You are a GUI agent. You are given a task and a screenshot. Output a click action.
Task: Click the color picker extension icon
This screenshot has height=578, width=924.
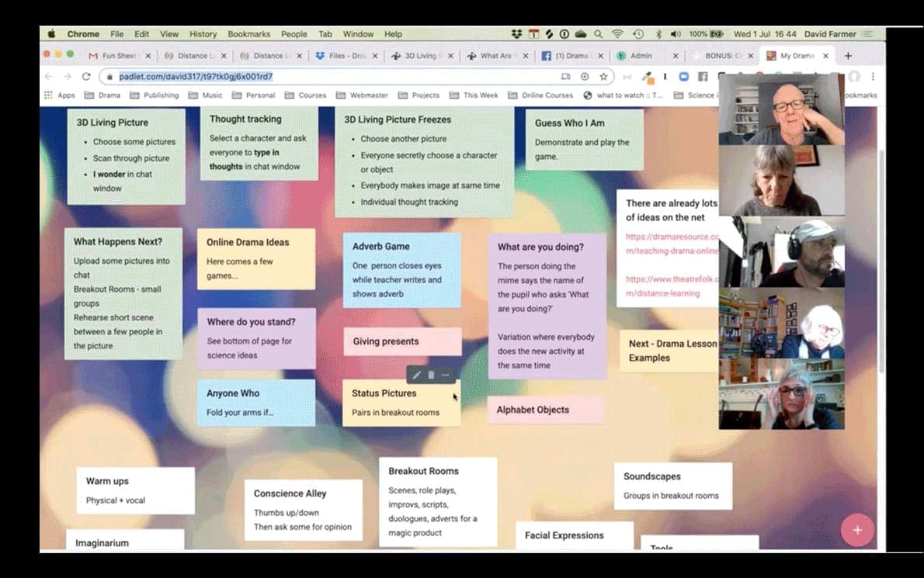pos(647,77)
